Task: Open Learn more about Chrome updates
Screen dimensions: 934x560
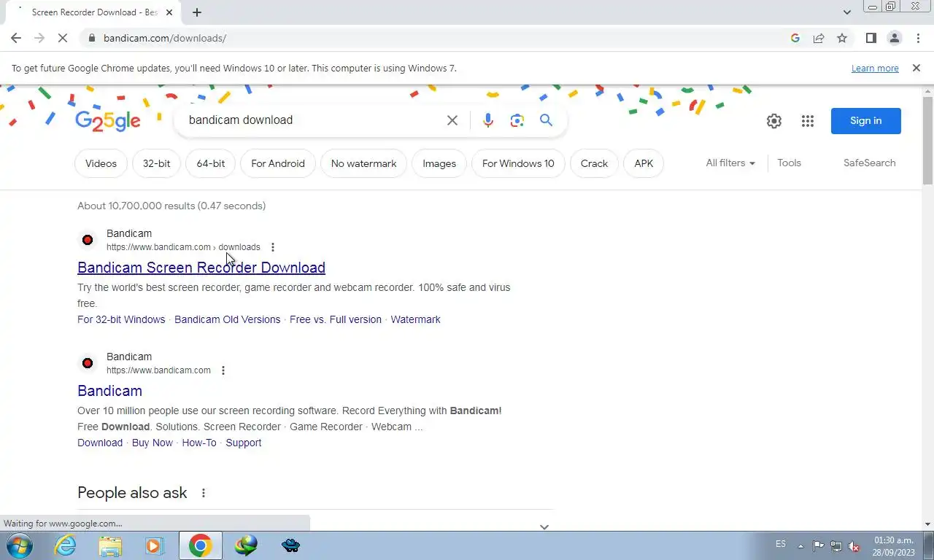Action: (x=875, y=69)
